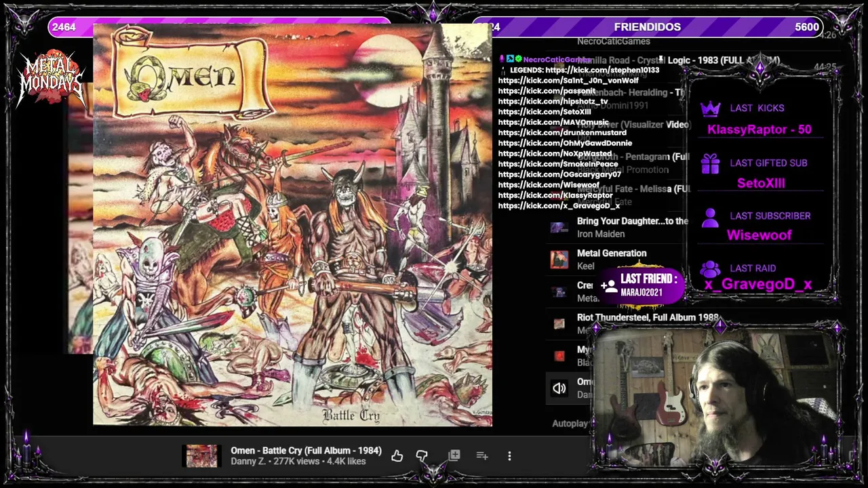Click the '2464' current goal count
The height and width of the screenshot is (488, 868).
coord(64,27)
